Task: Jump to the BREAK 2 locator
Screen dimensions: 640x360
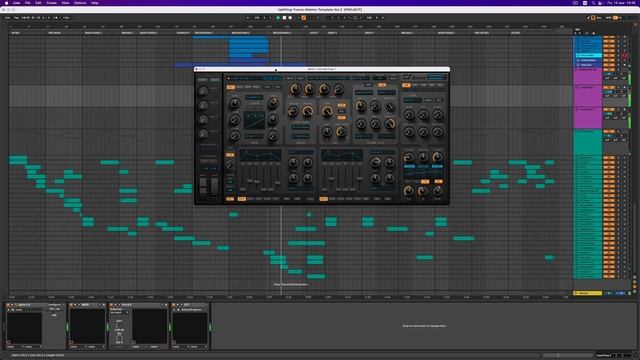Action: (x=407, y=33)
